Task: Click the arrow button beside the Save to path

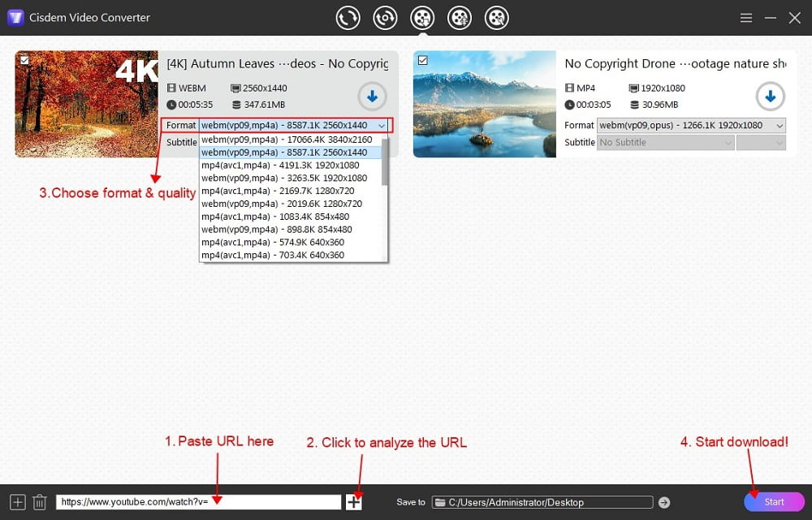Action: tap(664, 501)
